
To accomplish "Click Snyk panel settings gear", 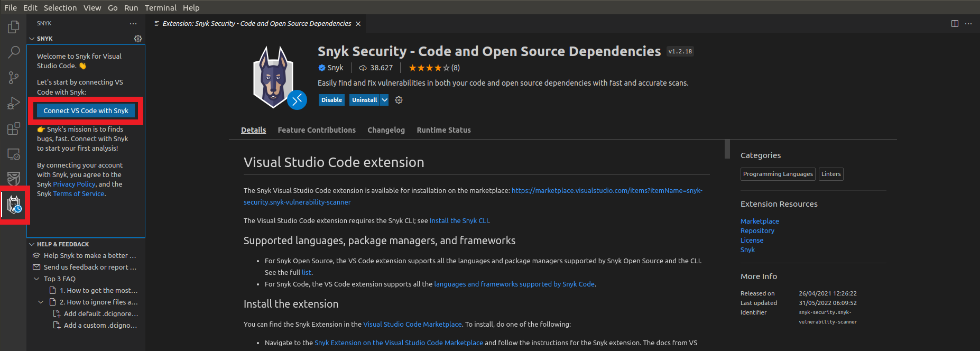I will click(x=138, y=39).
